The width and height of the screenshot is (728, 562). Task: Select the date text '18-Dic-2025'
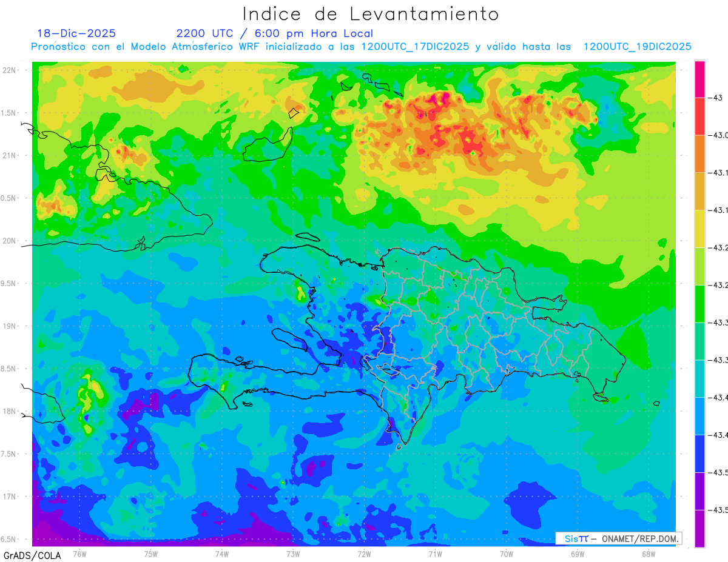pos(76,33)
